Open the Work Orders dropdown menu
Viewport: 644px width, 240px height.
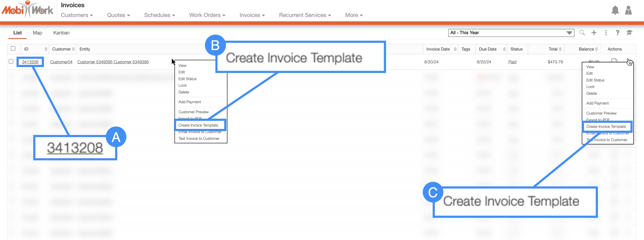pos(207,15)
